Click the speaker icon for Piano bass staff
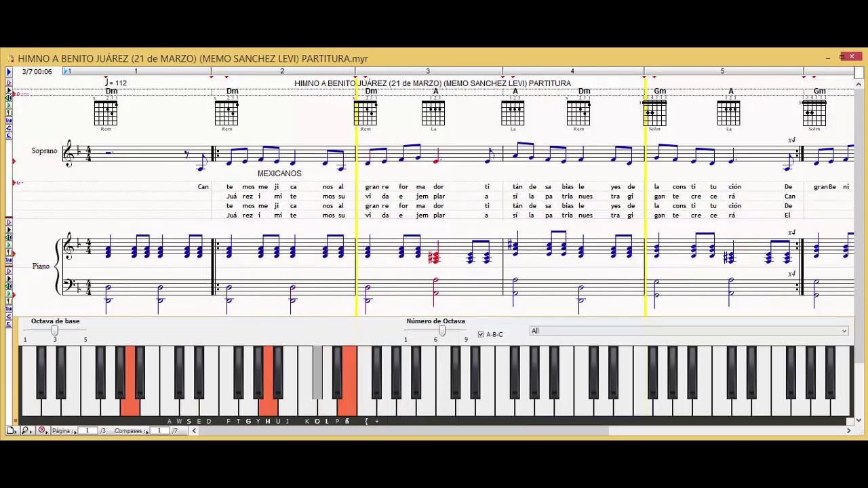This screenshot has height=488, width=868. pos(9,285)
